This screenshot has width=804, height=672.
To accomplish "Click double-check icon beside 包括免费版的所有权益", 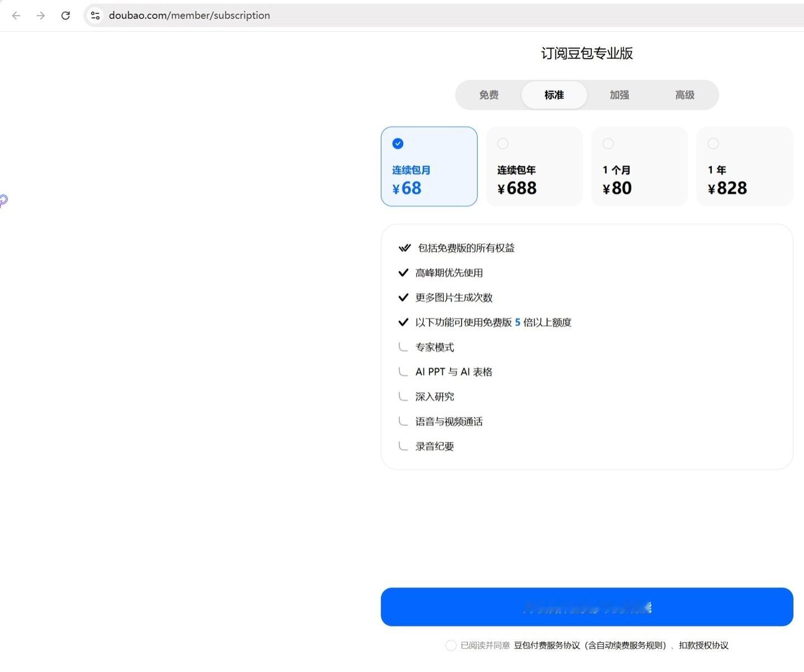I will coord(405,248).
